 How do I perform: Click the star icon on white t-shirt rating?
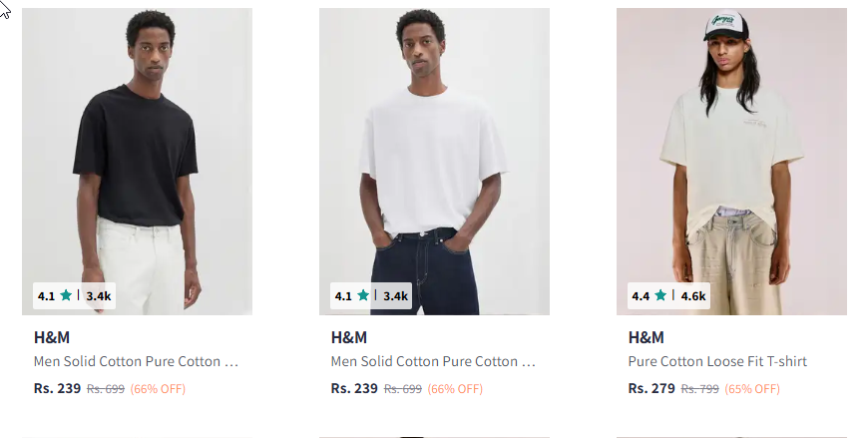tap(363, 295)
